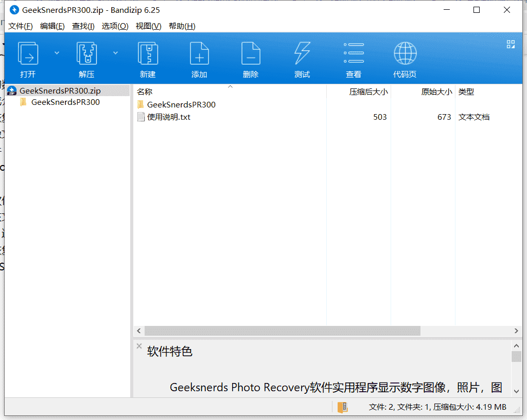Click the 软件特色 heading in preview
This screenshot has width=527, height=420.
tap(169, 352)
